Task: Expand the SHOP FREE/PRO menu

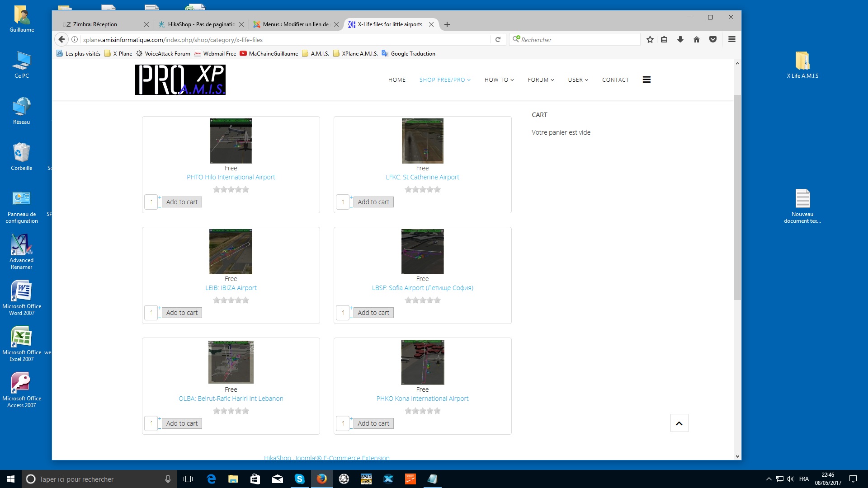Action: [445, 80]
